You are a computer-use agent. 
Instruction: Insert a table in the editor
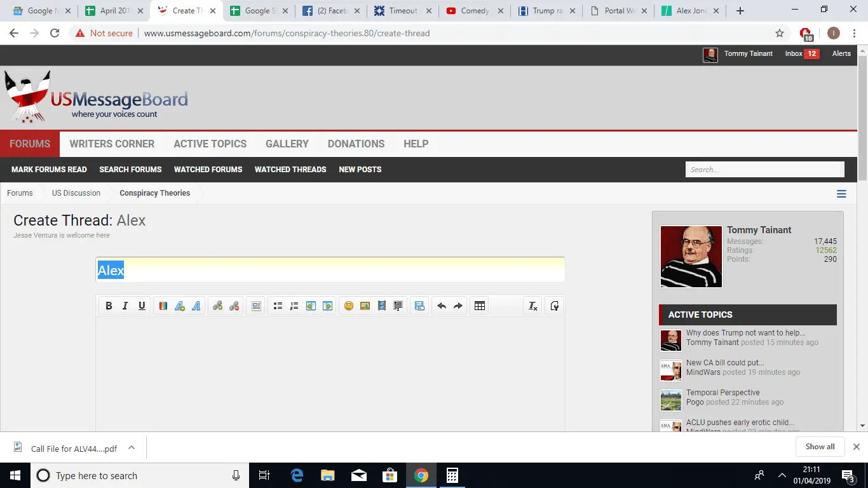[x=480, y=306]
